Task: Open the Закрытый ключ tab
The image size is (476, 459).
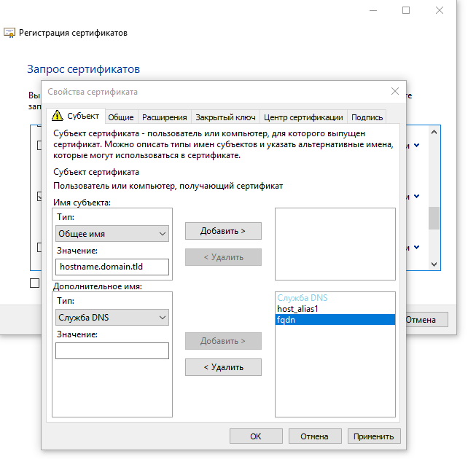Action: coord(225,117)
